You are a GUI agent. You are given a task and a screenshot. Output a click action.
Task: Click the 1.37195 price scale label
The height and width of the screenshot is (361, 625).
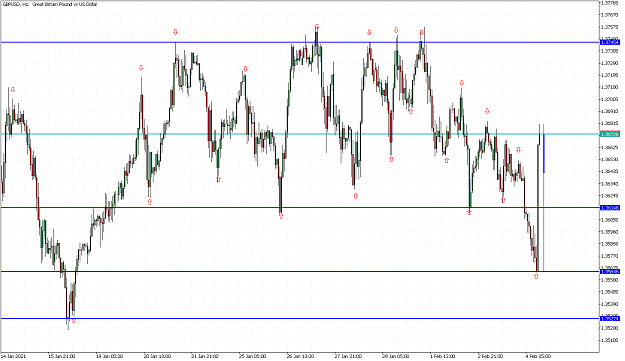point(610,75)
